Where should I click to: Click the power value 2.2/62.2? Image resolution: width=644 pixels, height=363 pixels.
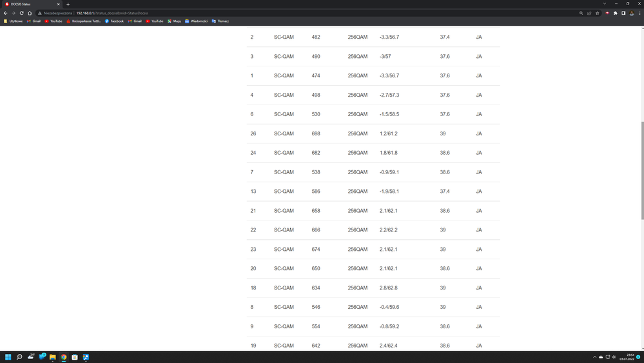tap(389, 230)
